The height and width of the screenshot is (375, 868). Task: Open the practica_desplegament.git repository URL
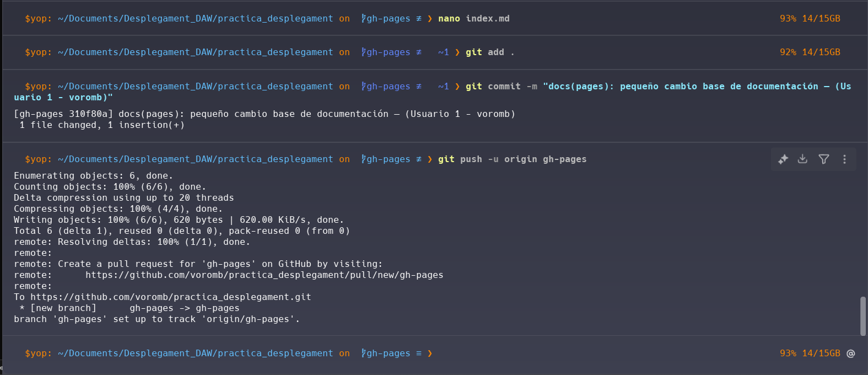(170, 297)
